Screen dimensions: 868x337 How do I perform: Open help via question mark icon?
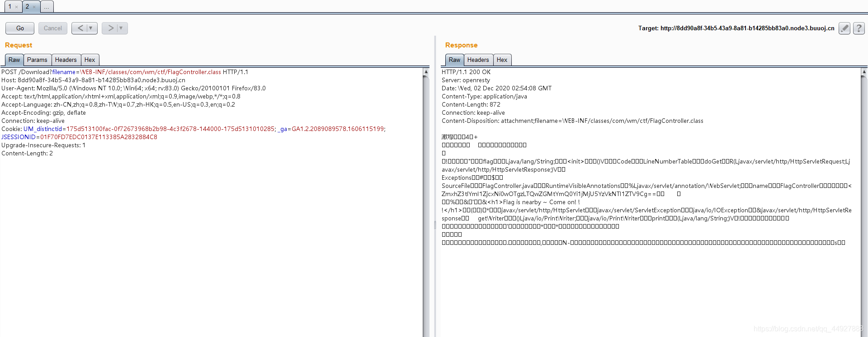[859, 28]
